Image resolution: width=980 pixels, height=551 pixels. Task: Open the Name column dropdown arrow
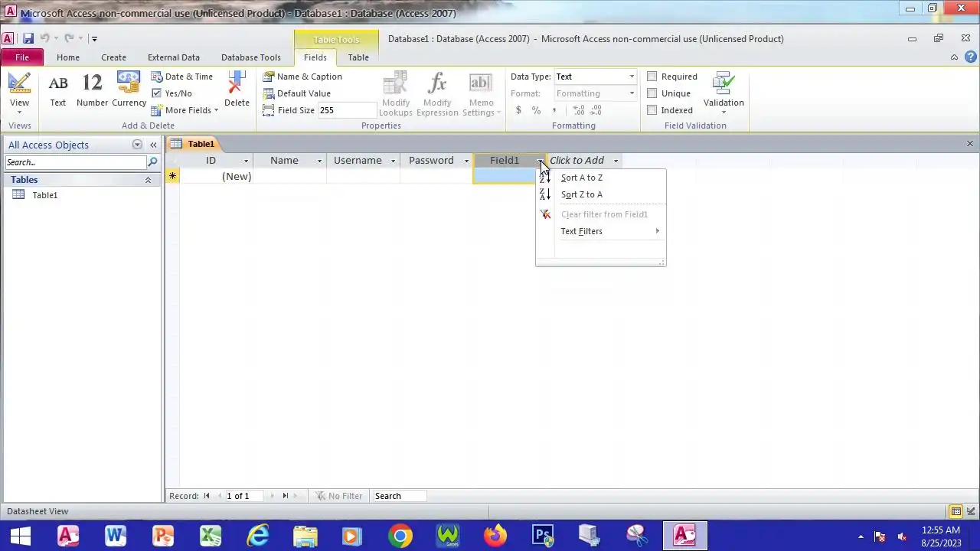pyautogui.click(x=319, y=161)
